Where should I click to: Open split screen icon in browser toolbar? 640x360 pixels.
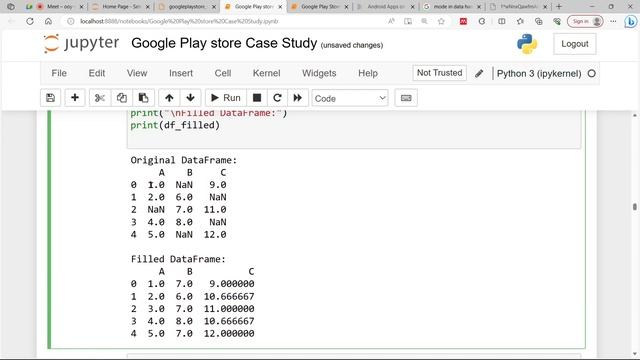coord(502,21)
